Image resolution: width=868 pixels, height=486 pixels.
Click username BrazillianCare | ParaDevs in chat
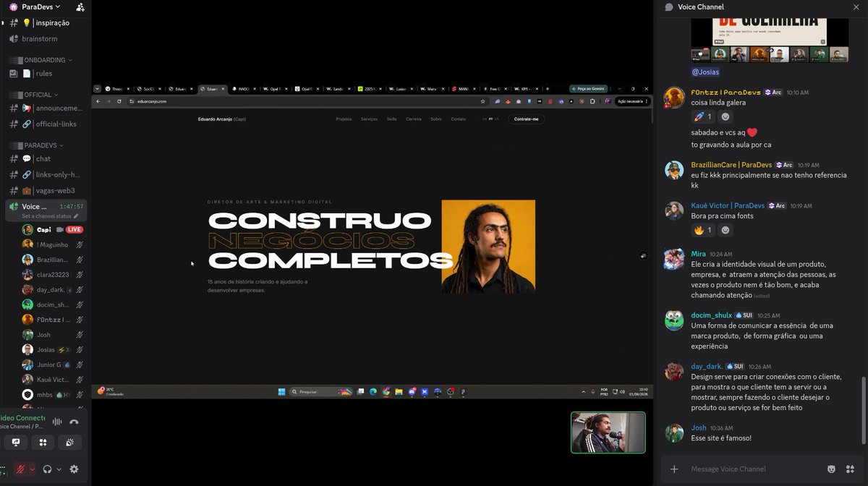click(731, 165)
